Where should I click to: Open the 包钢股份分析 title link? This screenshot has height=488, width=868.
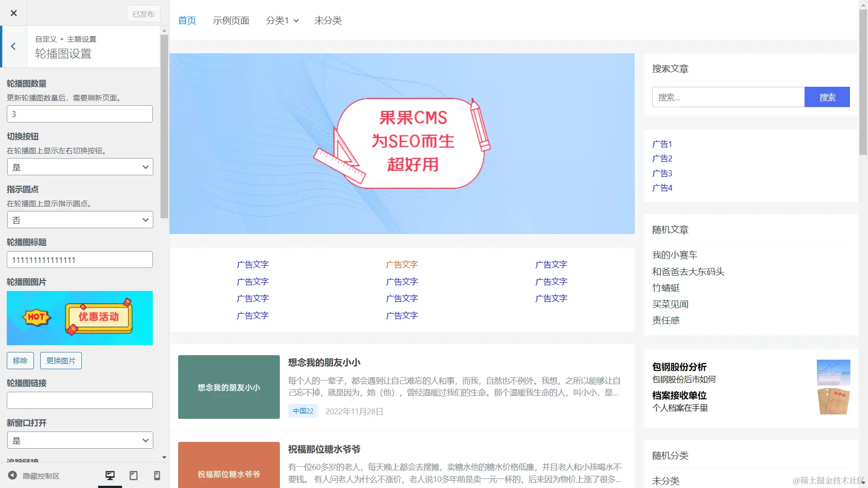point(679,367)
